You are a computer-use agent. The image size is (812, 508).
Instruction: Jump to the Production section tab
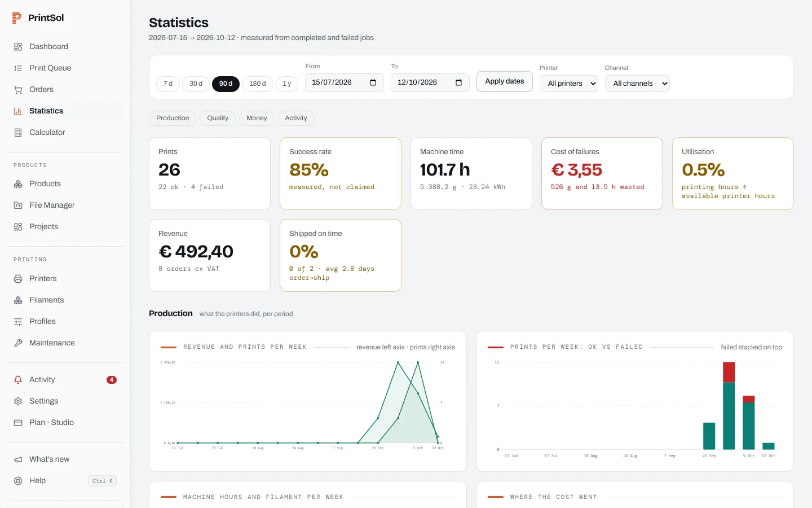tap(173, 118)
